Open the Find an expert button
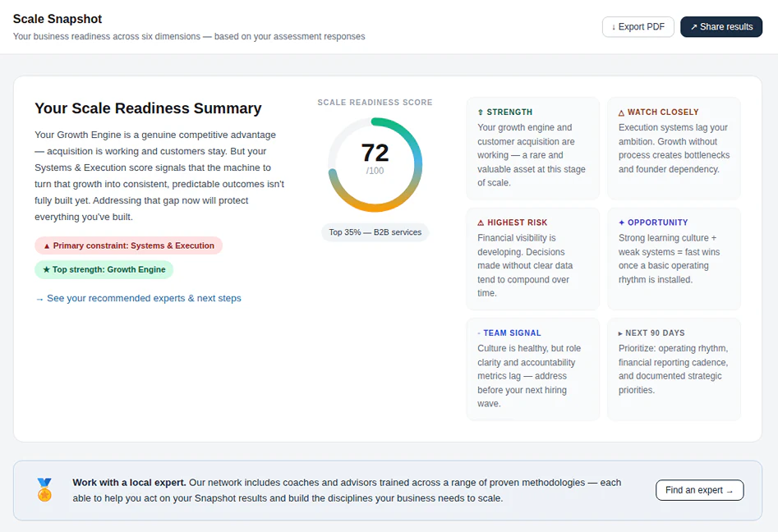This screenshot has height=532, width=778. (x=699, y=490)
